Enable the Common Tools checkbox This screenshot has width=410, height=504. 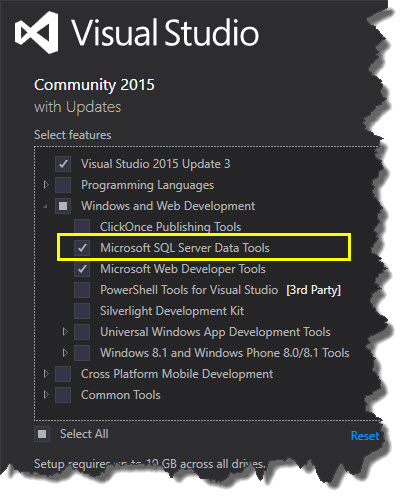63,395
